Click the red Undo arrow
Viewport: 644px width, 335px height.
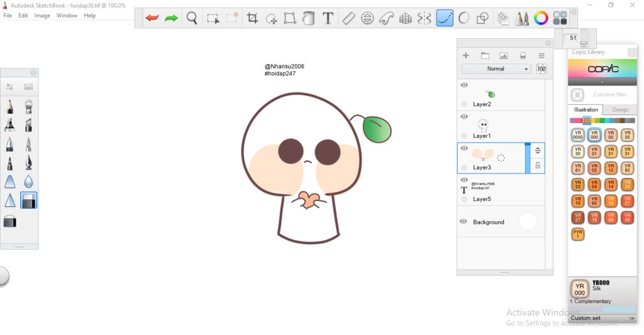click(152, 18)
